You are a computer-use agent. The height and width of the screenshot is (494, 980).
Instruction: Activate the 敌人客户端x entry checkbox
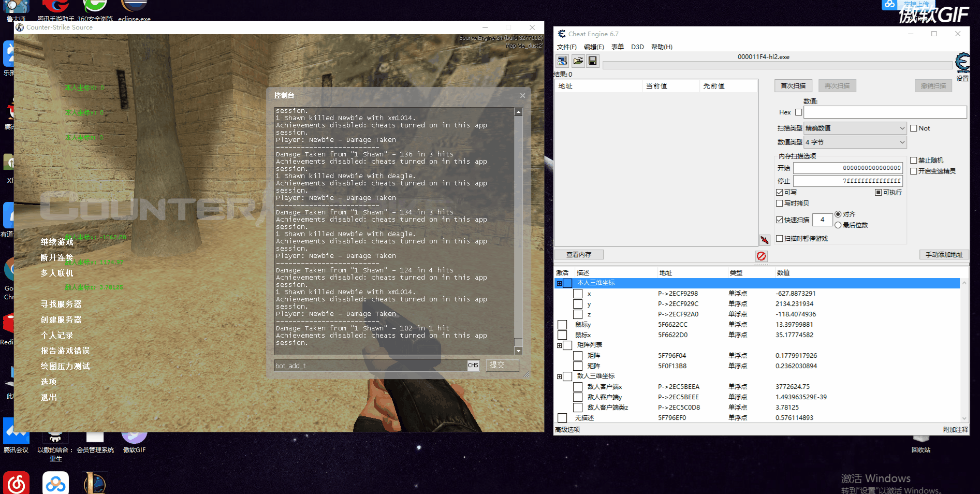[x=578, y=387]
